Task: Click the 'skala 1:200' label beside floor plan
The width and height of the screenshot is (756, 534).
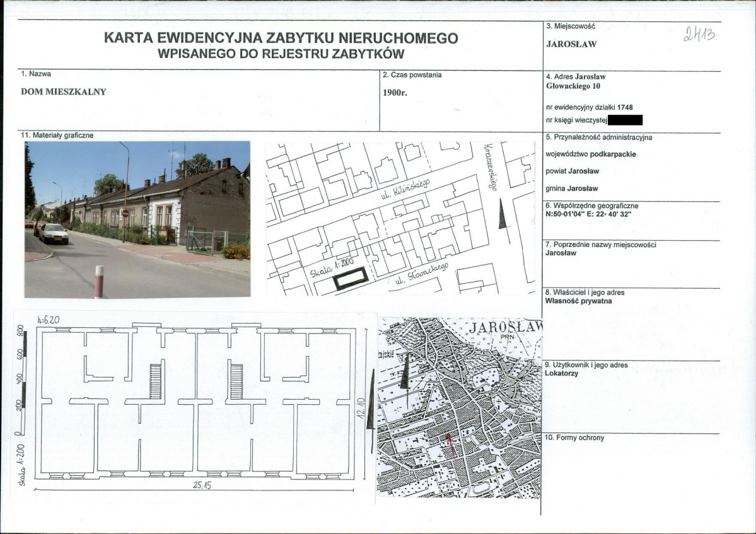Action: [21, 464]
